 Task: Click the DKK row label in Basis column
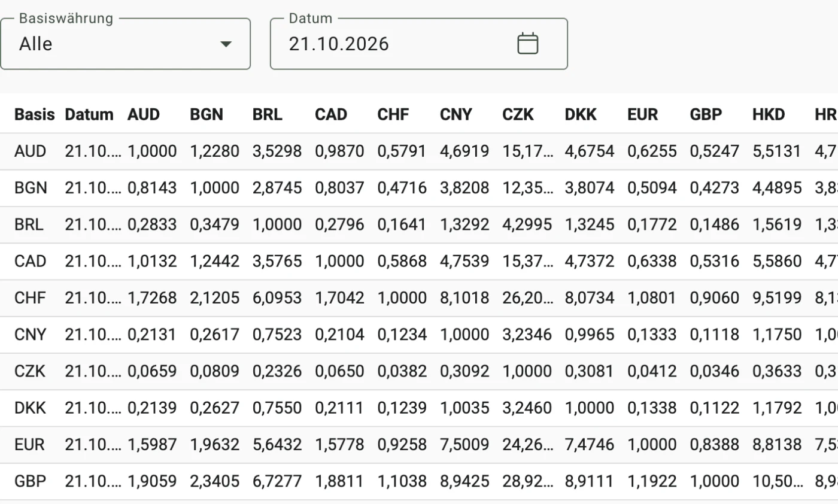point(30,408)
